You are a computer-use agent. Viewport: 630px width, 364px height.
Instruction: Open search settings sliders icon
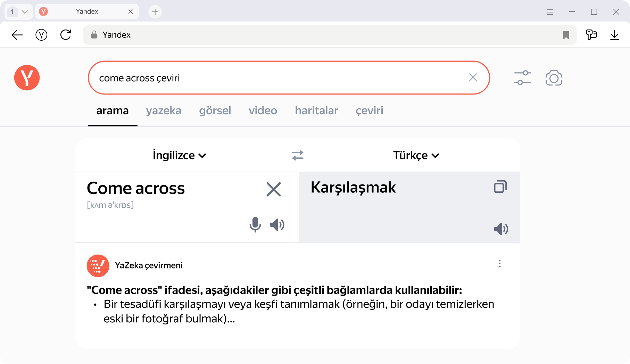[x=523, y=78]
